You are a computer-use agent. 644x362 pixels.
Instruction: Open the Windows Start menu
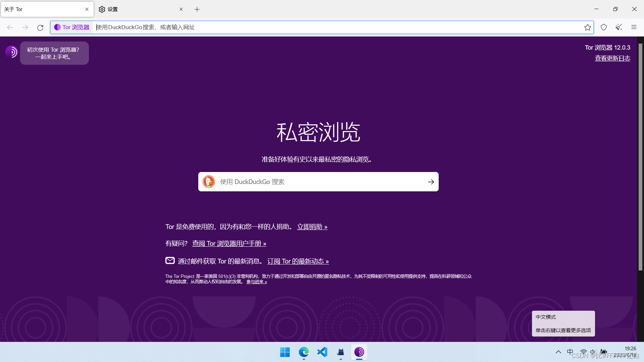285,352
